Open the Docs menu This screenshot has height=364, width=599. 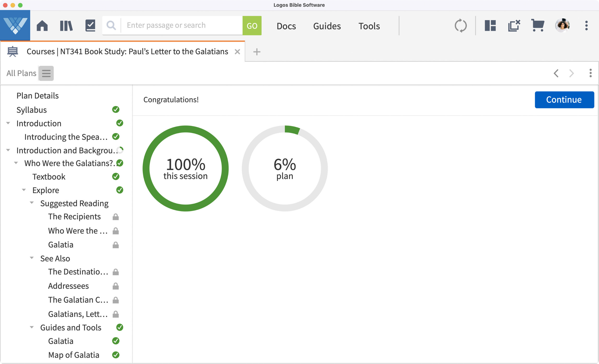(286, 26)
